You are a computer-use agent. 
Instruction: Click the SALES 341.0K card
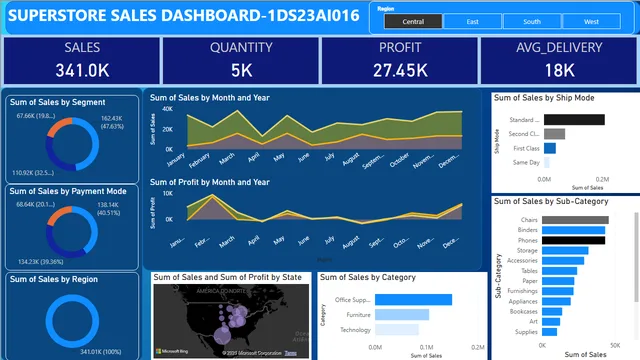click(82, 60)
